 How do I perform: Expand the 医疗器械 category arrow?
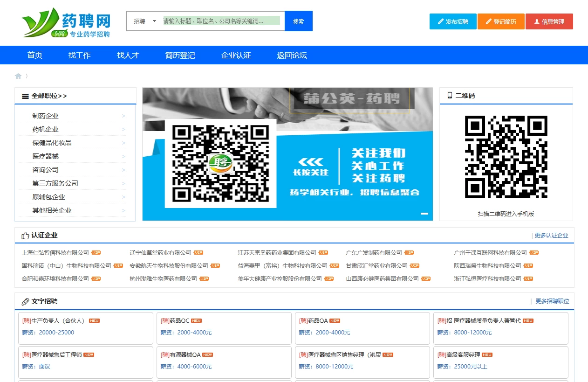click(x=123, y=157)
